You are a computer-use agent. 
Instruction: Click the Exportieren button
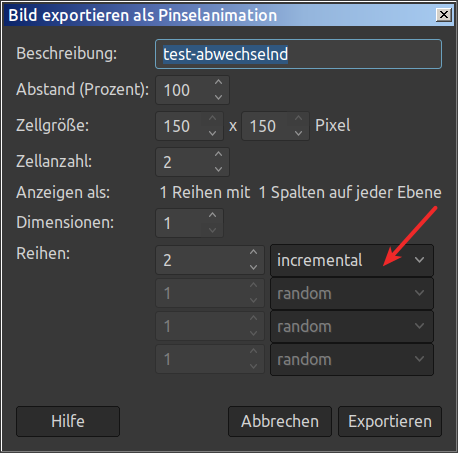pos(390,421)
